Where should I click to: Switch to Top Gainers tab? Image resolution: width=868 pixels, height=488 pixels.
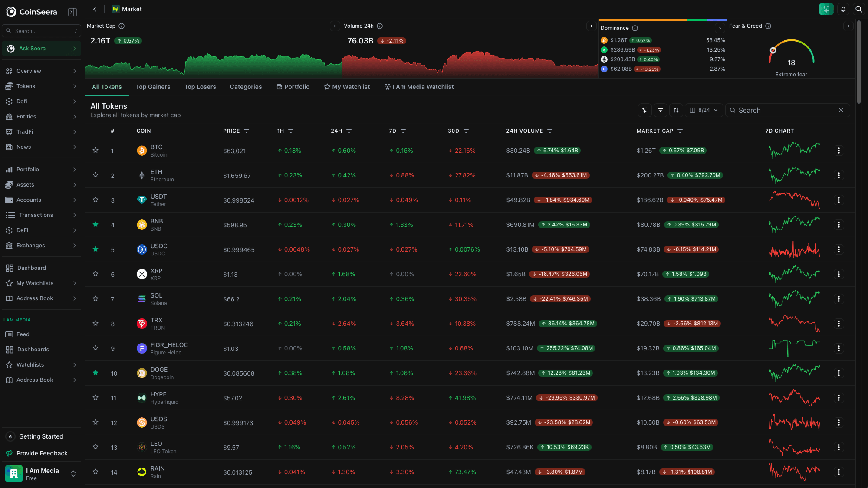[153, 87]
